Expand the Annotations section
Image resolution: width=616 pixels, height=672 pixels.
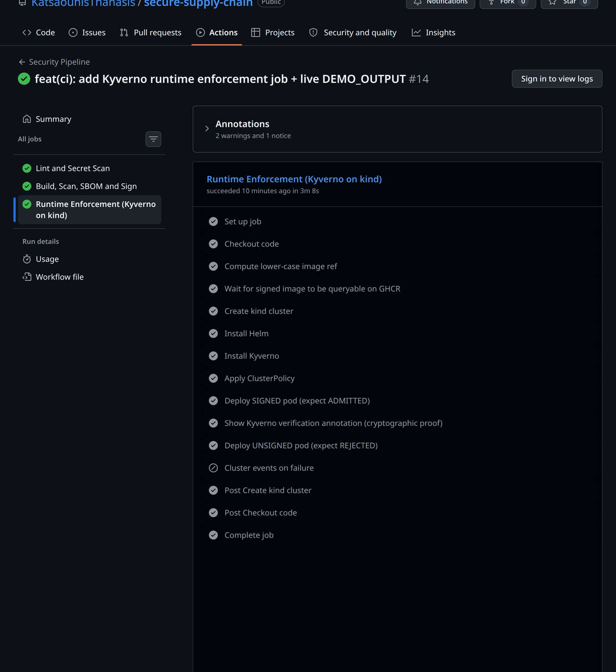397,129
